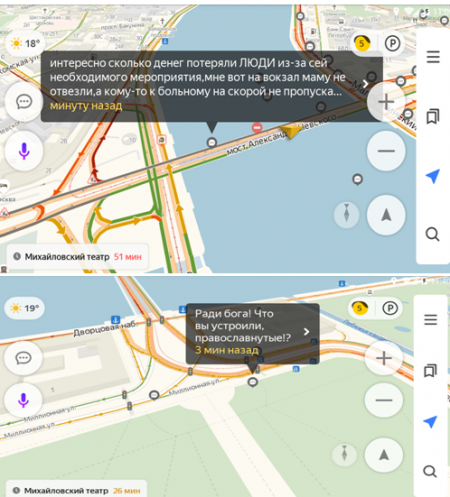Open bookmarks in top map sidebar
Viewport: 450px width, 497px height.
coord(433,116)
